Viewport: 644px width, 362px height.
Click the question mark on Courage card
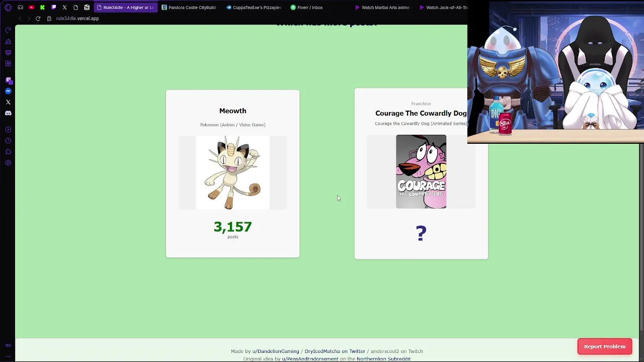pyautogui.click(x=421, y=233)
